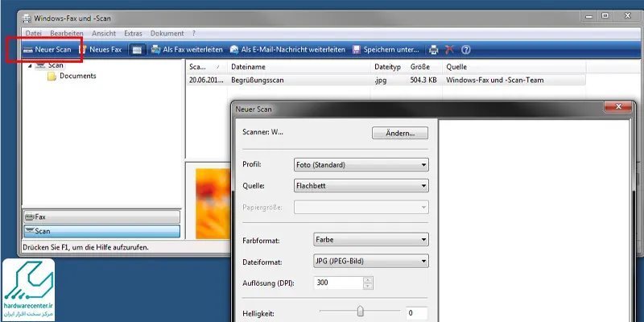Forward as fax using Als Fax weiterleiten
644x322 pixels.
point(187,50)
